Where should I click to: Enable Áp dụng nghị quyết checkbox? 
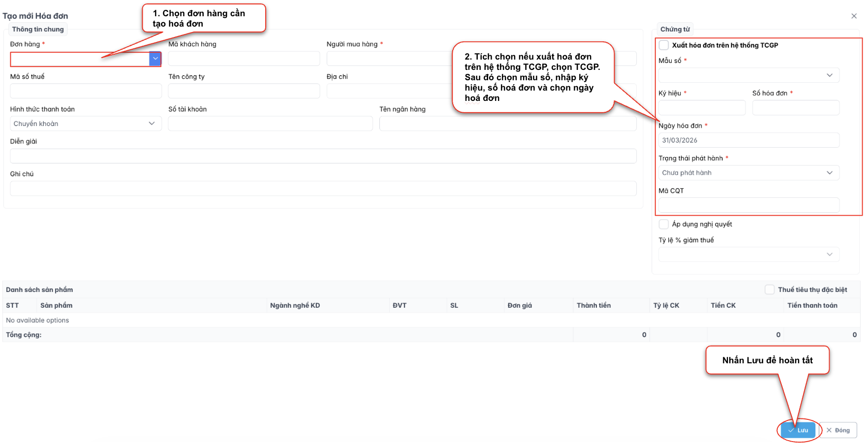tap(664, 224)
